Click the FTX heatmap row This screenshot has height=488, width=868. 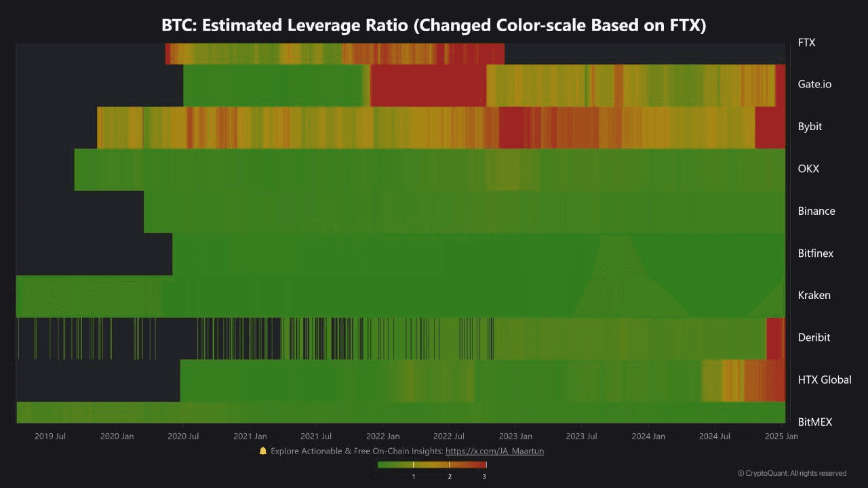pos(335,54)
